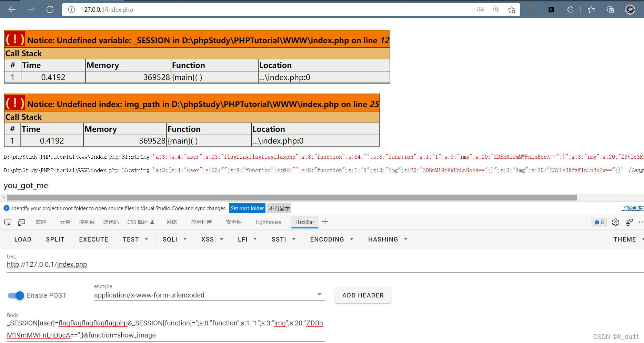Expand the XSS menu
The height and width of the screenshot is (343, 644).
pyautogui.click(x=212, y=239)
